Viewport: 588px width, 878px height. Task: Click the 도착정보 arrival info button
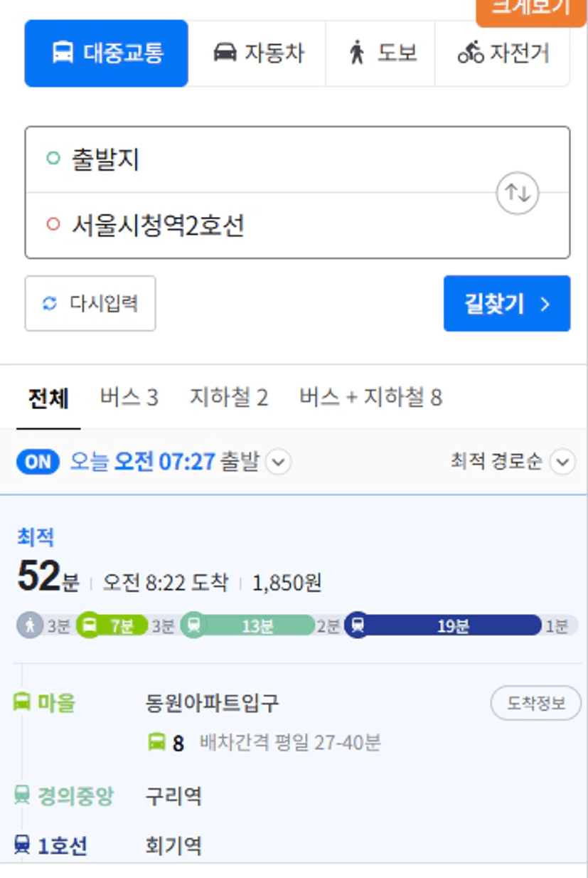[536, 704]
